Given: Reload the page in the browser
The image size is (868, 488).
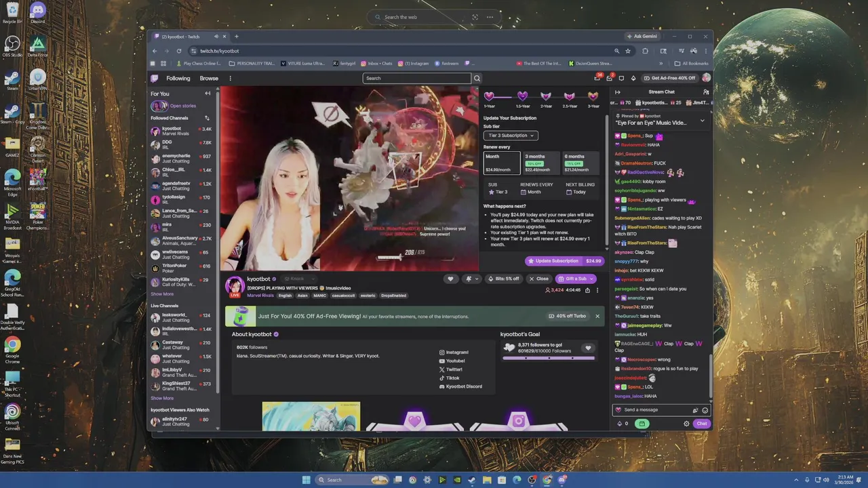Looking at the screenshot, I should coord(179,51).
